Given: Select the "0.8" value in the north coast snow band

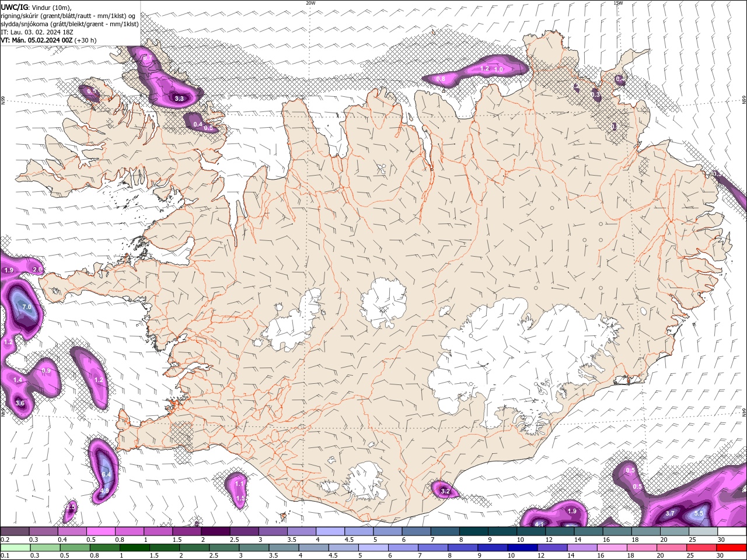Looking at the screenshot, I should point(441,79).
